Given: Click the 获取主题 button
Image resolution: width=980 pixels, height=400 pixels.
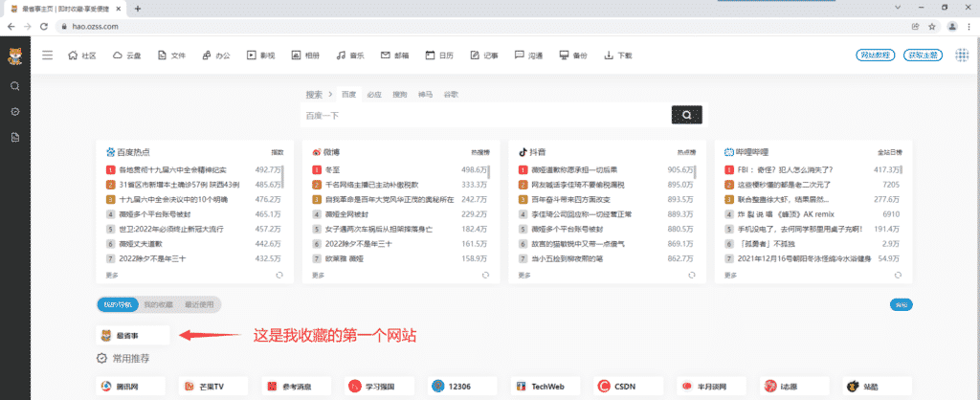Looking at the screenshot, I should tap(924, 55).
